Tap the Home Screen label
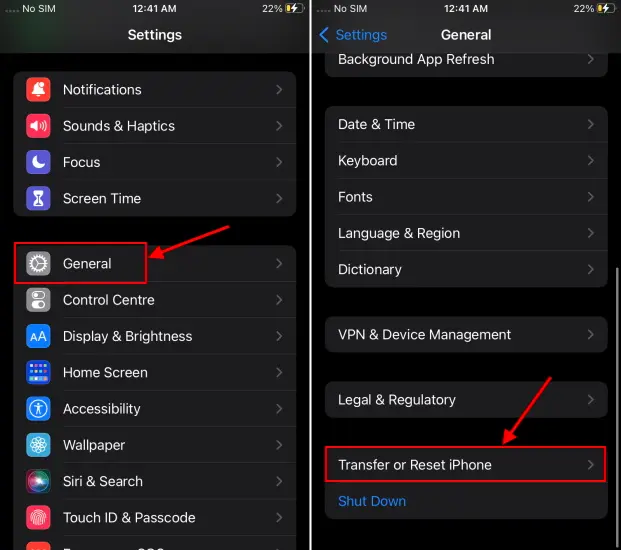This screenshot has height=550, width=621. (105, 373)
